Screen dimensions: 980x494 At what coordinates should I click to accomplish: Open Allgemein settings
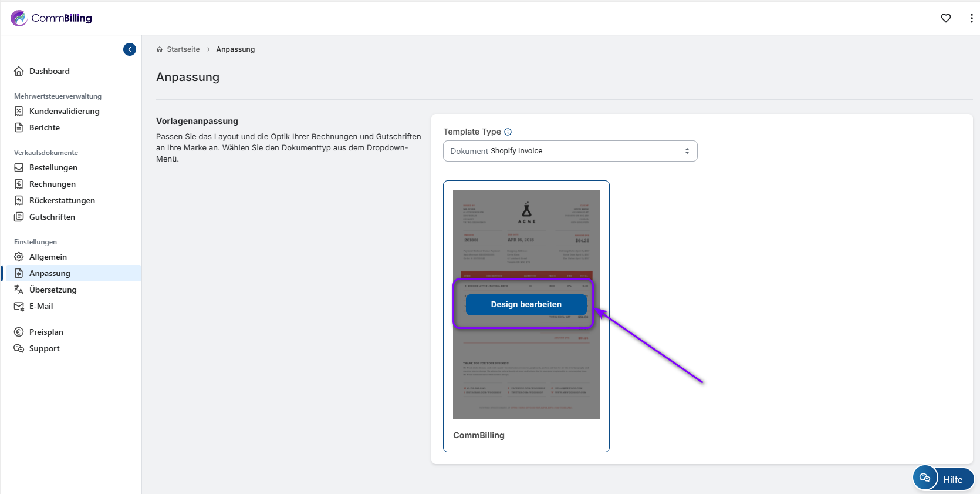[x=48, y=257]
